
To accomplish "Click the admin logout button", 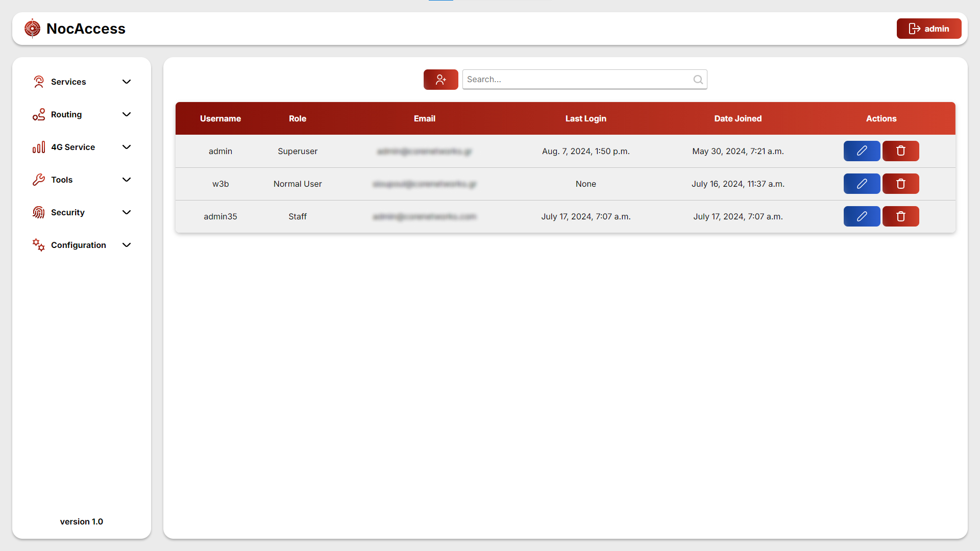I will pyautogui.click(x=928, y=29).
